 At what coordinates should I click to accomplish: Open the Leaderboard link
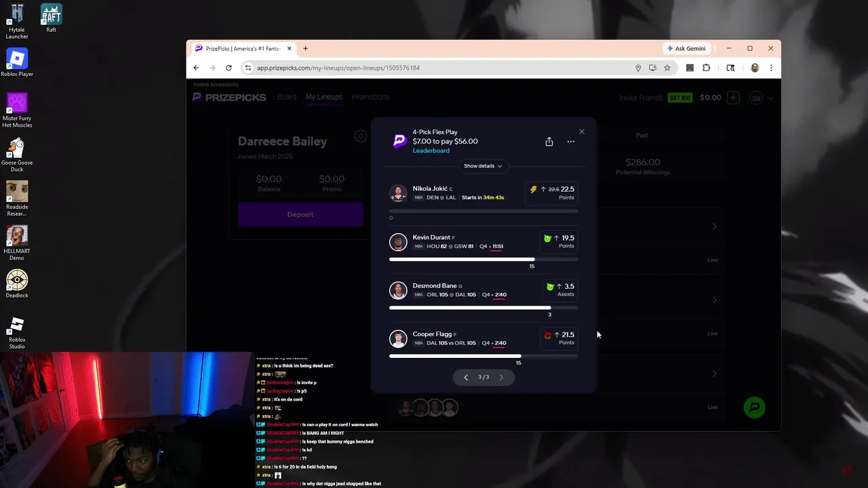[431, 150]
